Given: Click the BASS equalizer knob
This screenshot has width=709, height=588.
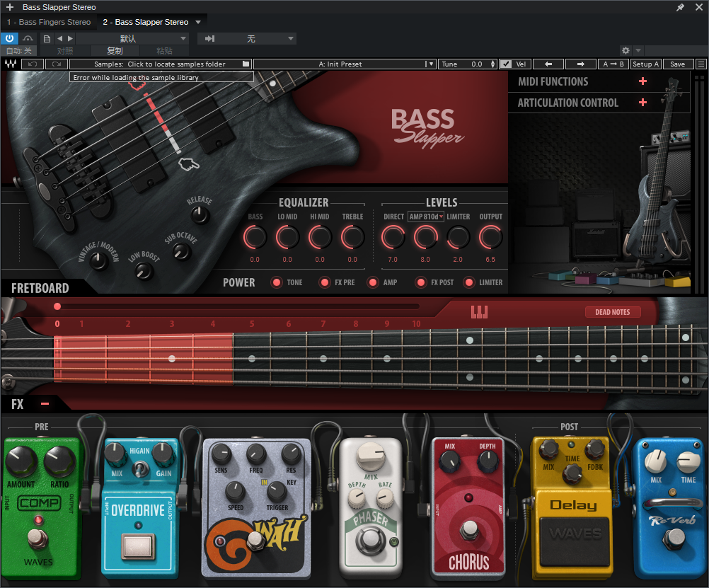Looking at the screenshot, I should 255,238.
